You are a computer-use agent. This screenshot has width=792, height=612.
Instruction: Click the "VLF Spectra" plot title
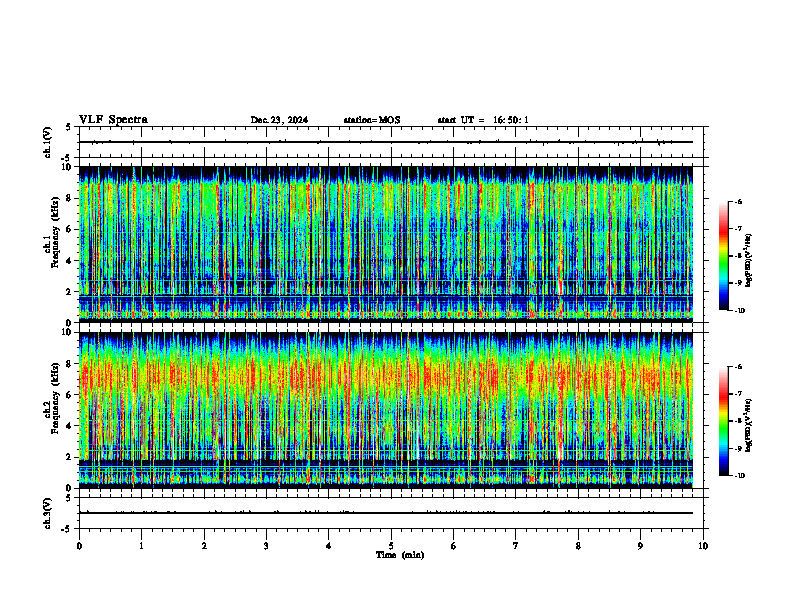(113, 120)
